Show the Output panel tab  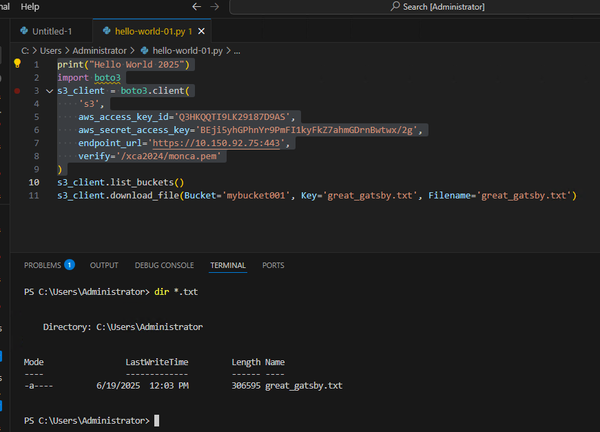pos(104,265)
